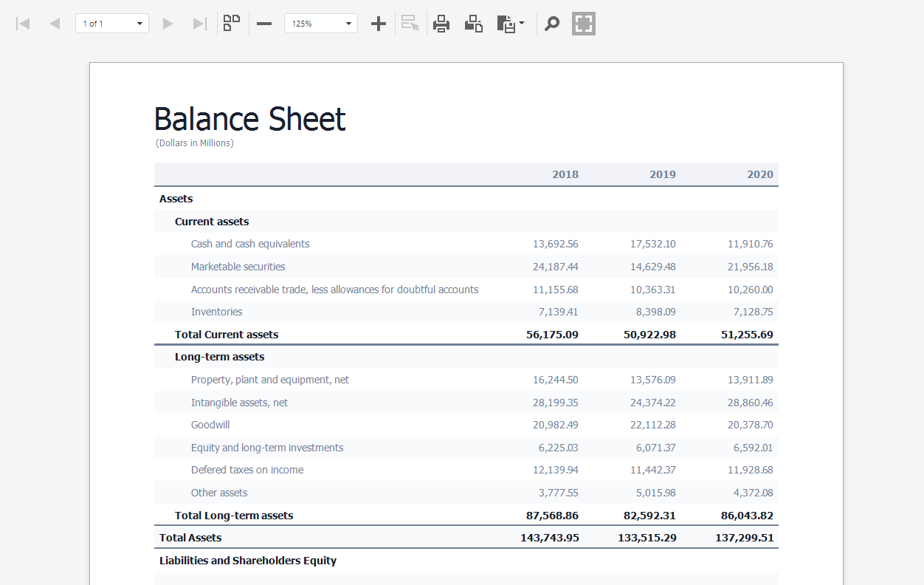Viewport: 924px width, 585px height.
Task: Toggle multipage view mode
Action: pyautogui.click(x=232, y=24)
